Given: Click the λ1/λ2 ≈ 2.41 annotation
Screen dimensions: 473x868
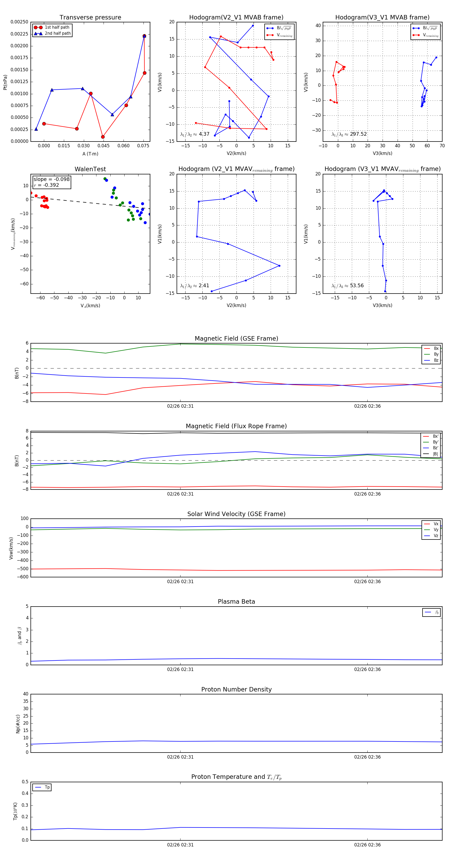Looking at the screenshot, I should 194,286.
